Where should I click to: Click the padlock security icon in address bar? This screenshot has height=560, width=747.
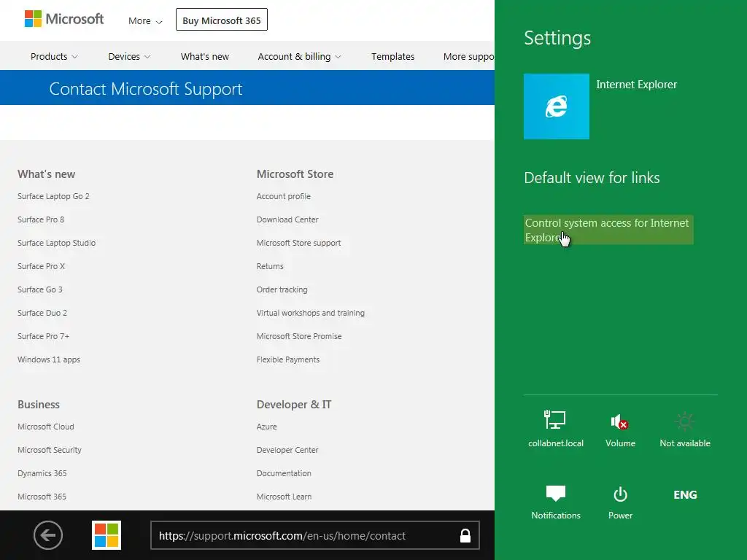(x=465, y=536)
